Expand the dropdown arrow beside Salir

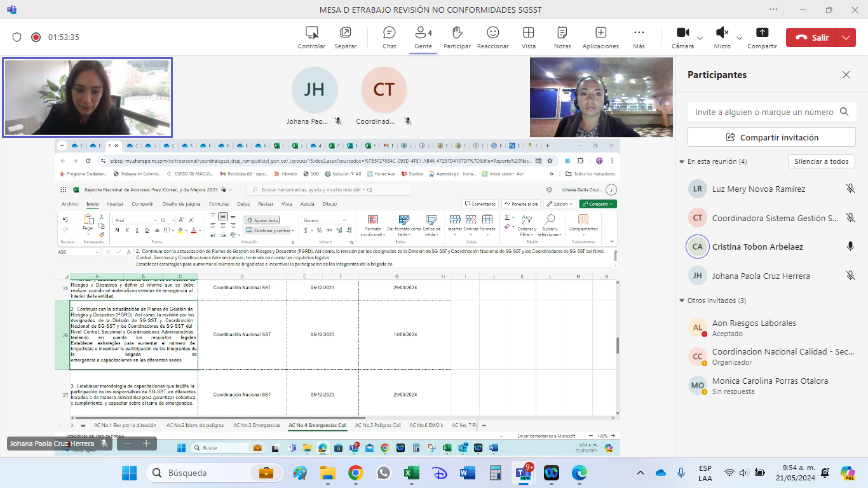pyautogui.click(x=846, y=37)
